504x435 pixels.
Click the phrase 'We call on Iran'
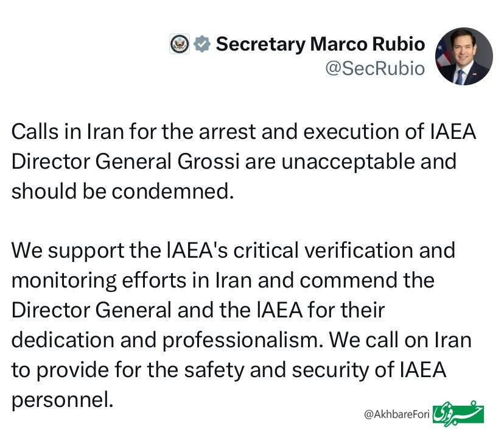click(400, 340)
